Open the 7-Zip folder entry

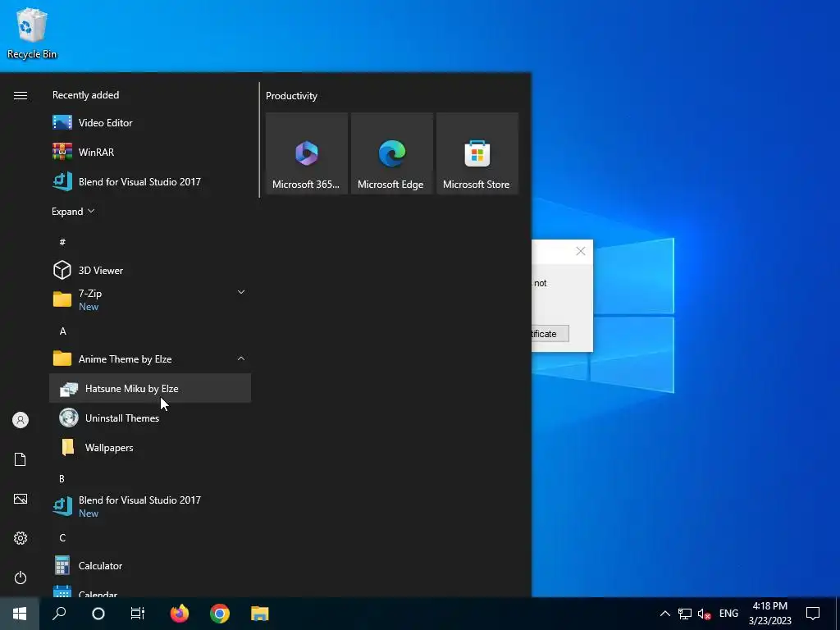pos(150,299)
